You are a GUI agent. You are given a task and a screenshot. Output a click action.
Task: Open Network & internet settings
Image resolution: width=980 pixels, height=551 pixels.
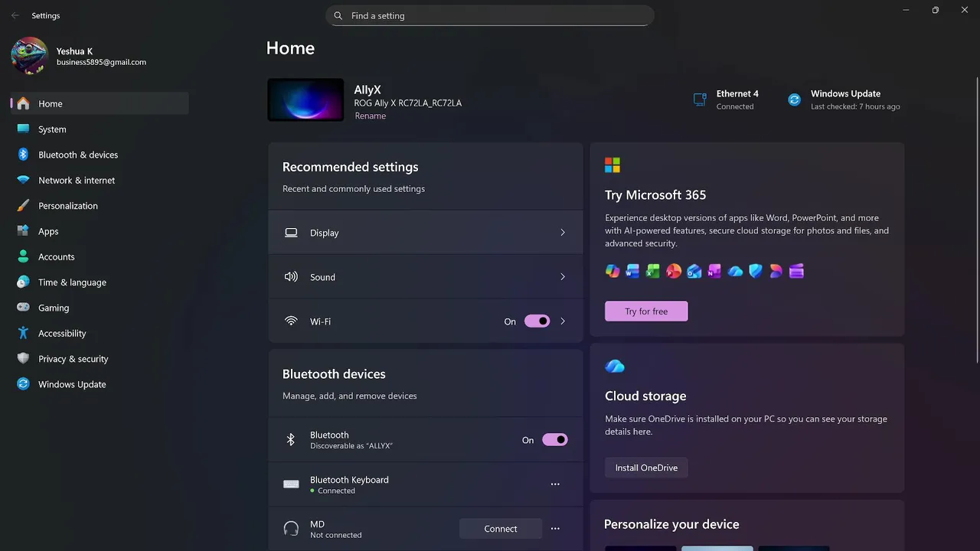(x=100, y=180)
